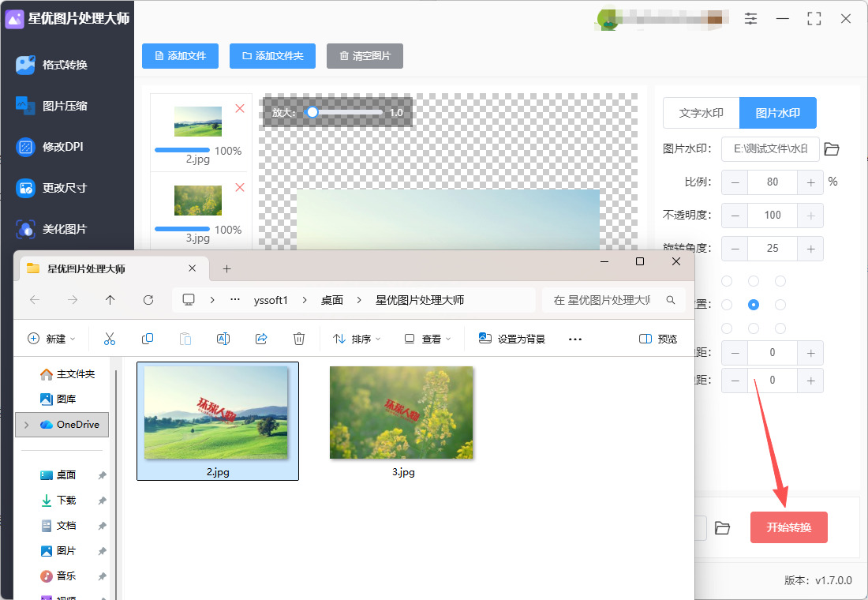Open the 排序 sort dropdown

tap(357, 339)
